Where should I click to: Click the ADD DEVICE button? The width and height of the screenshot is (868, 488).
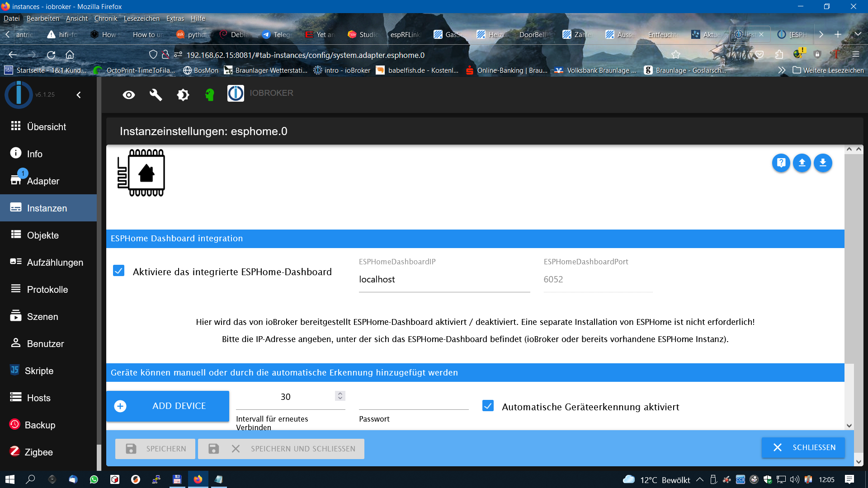(168, 406)
